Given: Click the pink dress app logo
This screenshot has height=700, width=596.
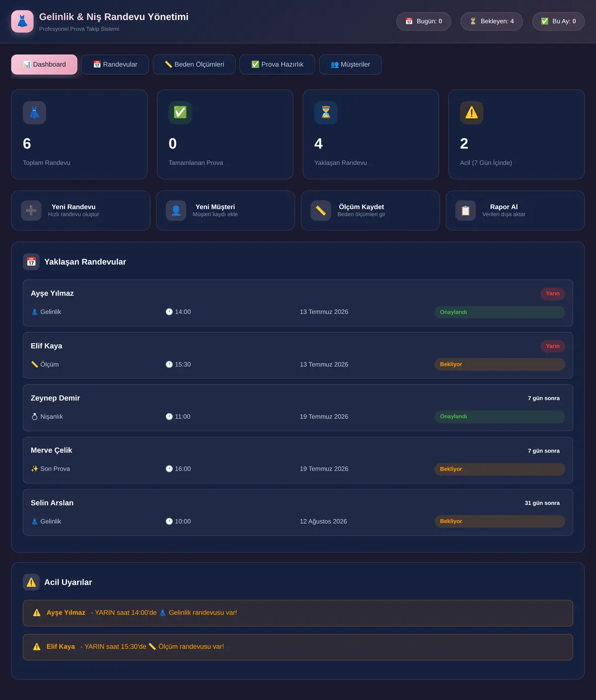Looking at the screenshot, I should (22, 21).
